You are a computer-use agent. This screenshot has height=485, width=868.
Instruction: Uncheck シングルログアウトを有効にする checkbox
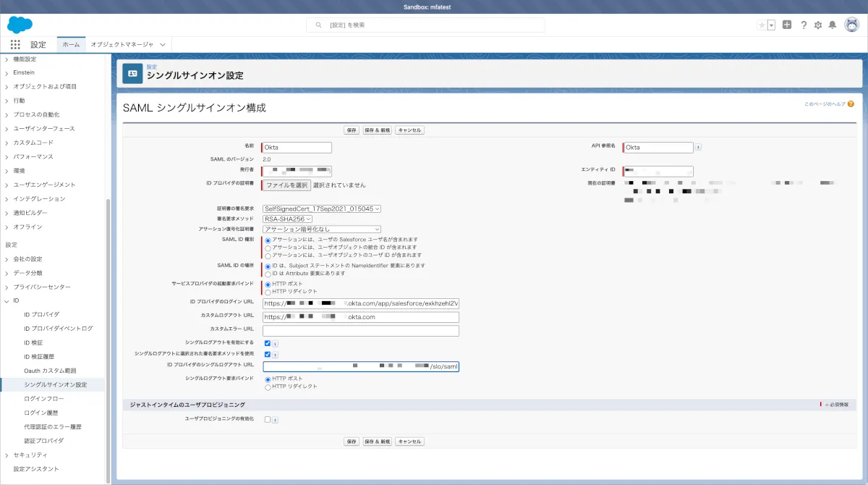pyautogui.click(x=268, y=342)
